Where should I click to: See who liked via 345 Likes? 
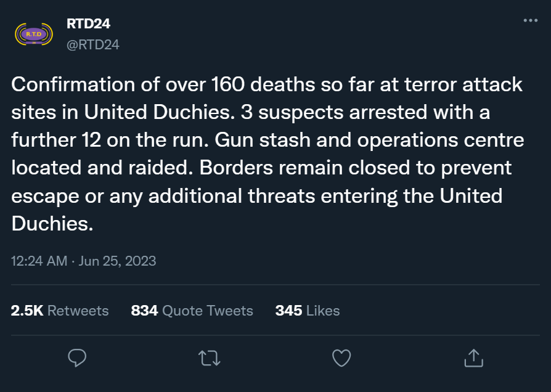click(x=307, y=311)
